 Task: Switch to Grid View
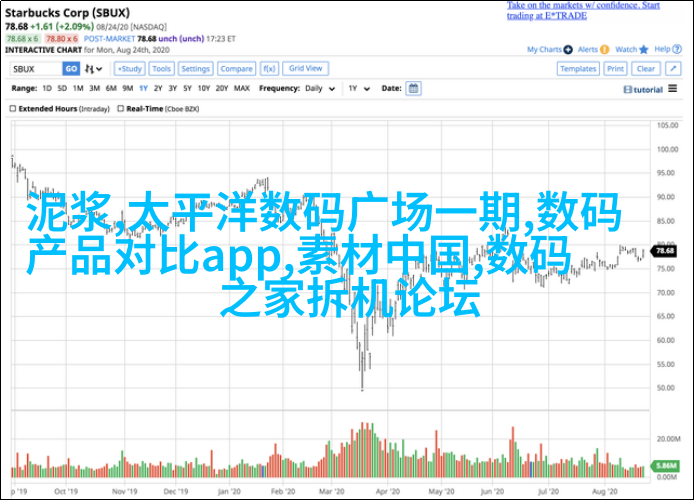(305, 68)
